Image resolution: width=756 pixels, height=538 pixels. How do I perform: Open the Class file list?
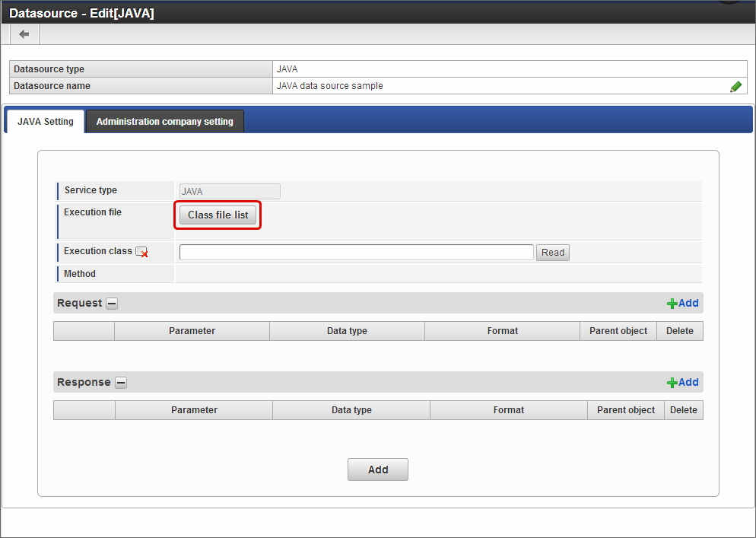click(x=218, y=215)
